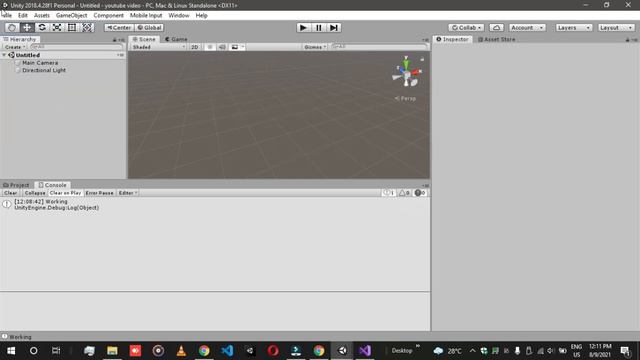Toggle Clear on Play option

[x=65, y=193]
